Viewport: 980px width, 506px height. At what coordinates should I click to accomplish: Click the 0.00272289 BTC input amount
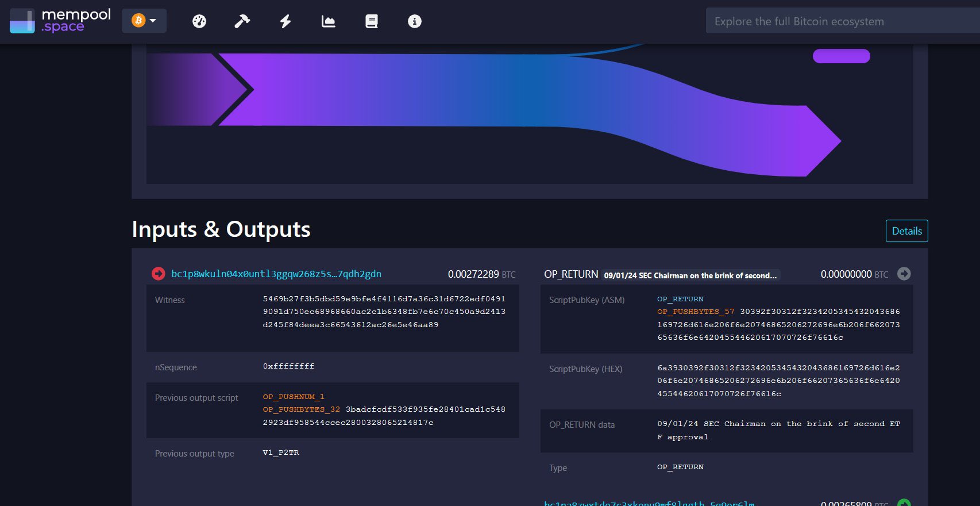click(473, 274)
